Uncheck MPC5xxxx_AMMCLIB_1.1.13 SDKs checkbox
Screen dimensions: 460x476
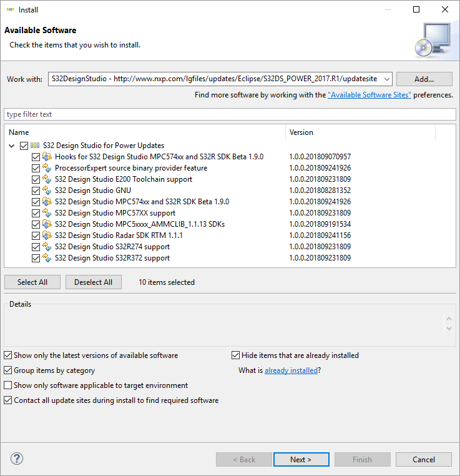point(36,224)
